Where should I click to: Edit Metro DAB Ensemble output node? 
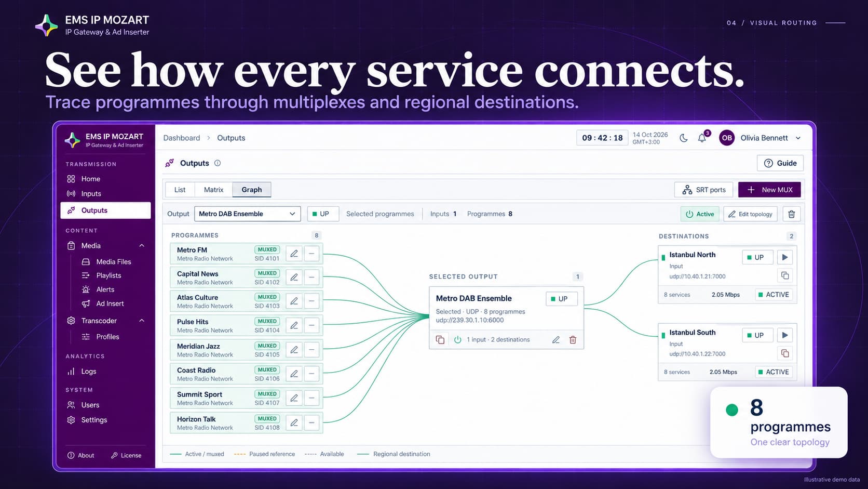tap(555, 340)
